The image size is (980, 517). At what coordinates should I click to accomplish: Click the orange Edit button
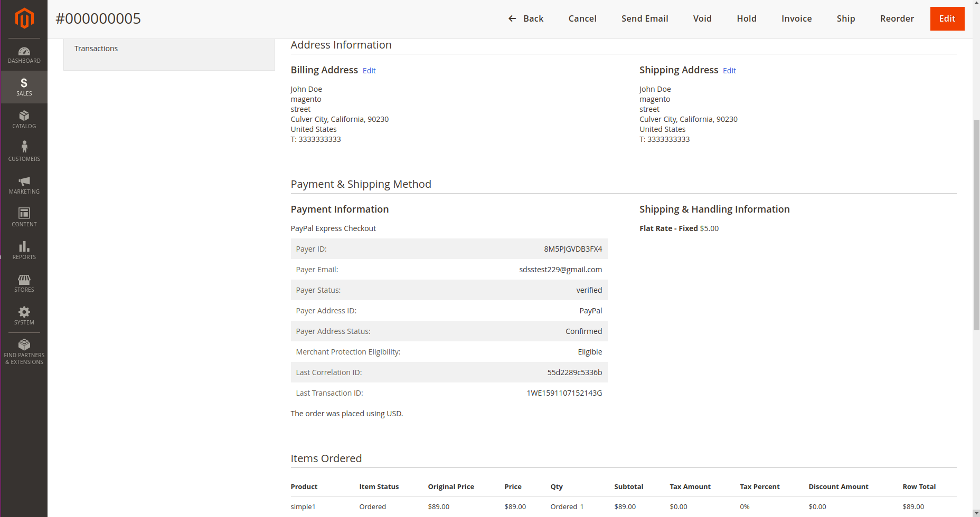pyautogui.click(x=947, y=18)
